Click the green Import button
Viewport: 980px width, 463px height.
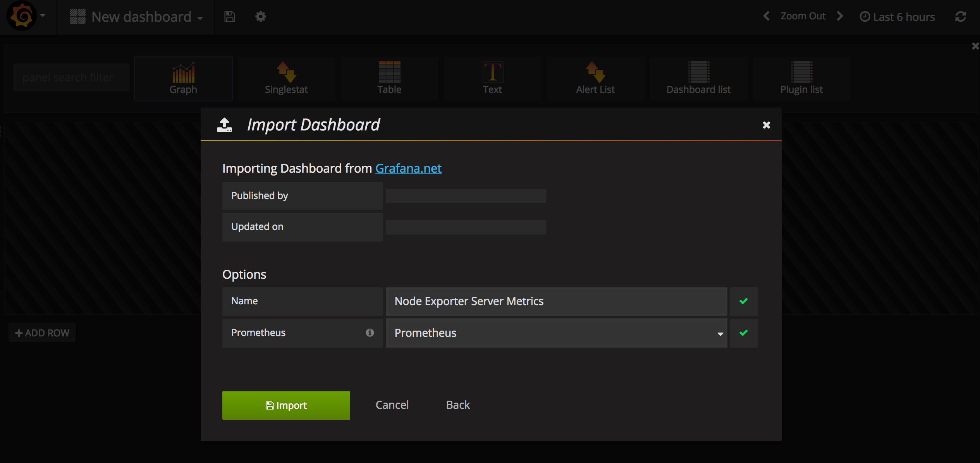[286, 405]
